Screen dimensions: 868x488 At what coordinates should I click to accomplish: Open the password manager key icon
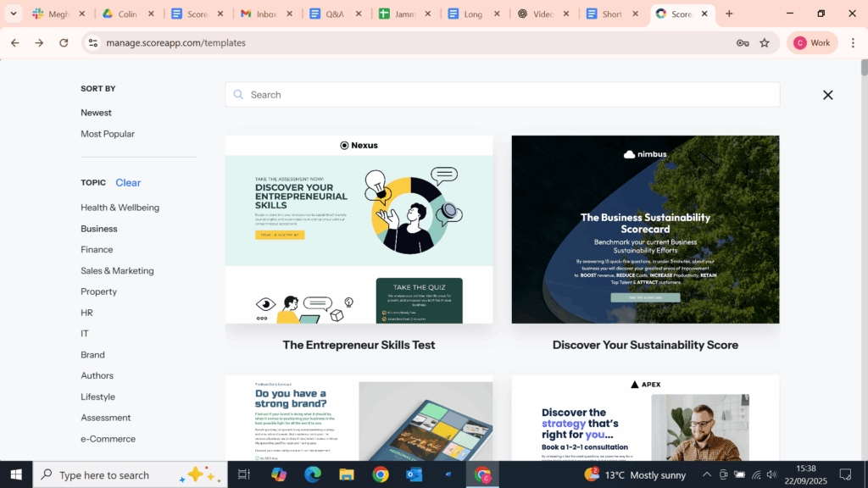pyautogui.click(x=742, y=42)
